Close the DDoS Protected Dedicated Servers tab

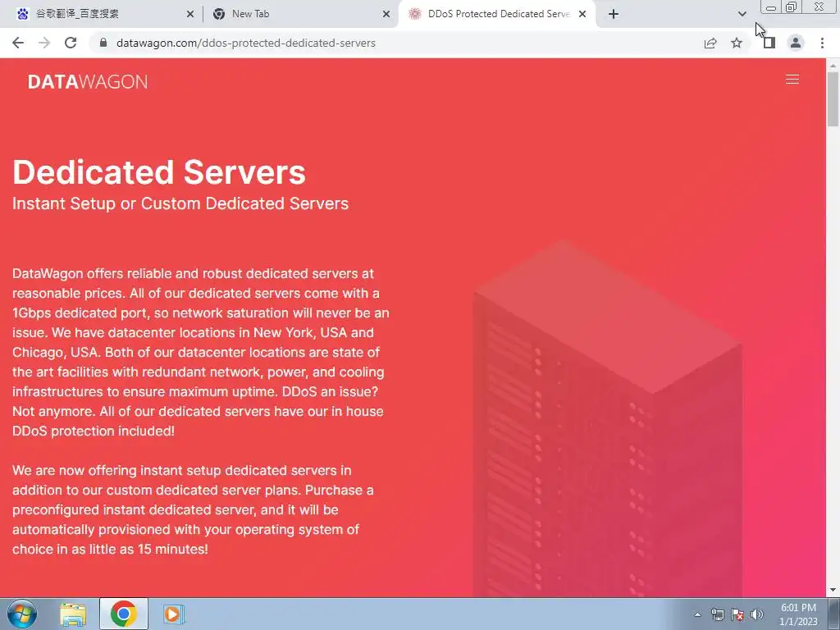click(x=582, y=14)
